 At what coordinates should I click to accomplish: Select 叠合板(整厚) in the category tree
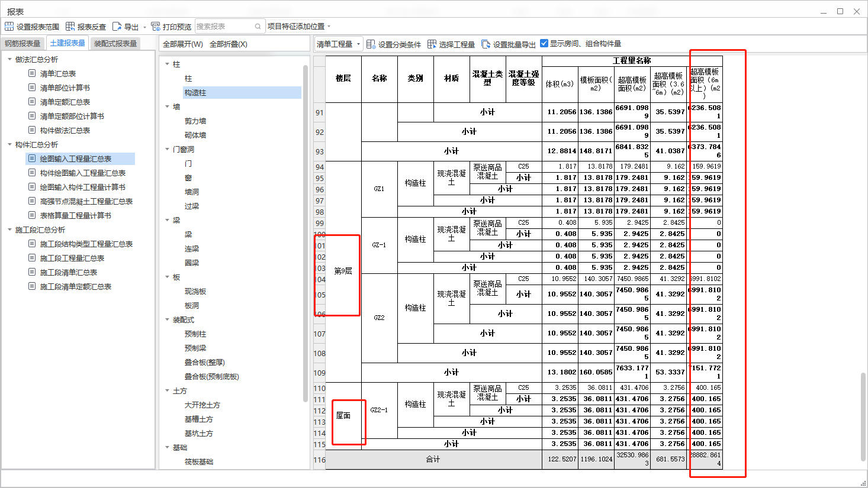204,363
